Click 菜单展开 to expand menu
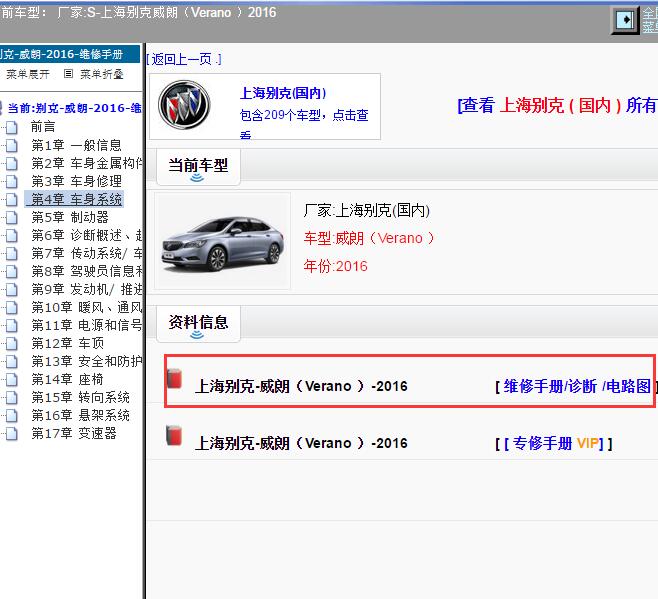 (28, 74)
